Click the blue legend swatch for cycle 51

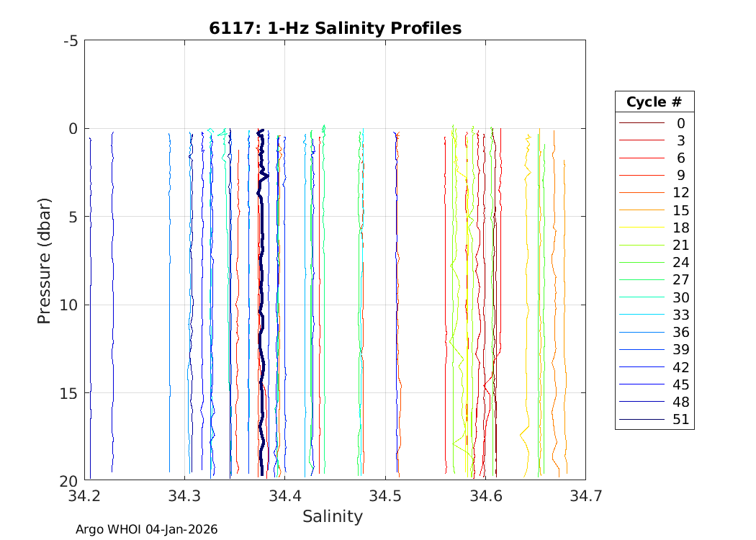point(641,420)
